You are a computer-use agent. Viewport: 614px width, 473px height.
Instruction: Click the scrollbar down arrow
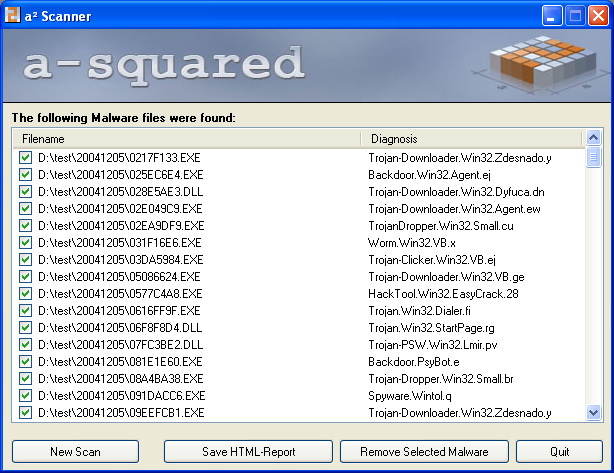(x=593, y=413)
